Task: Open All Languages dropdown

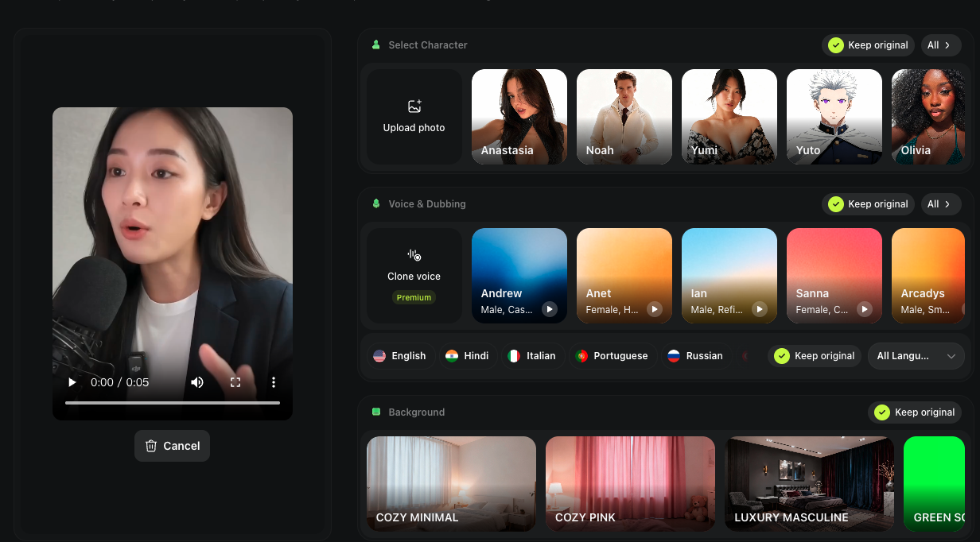Action: (x=916, y=356)
